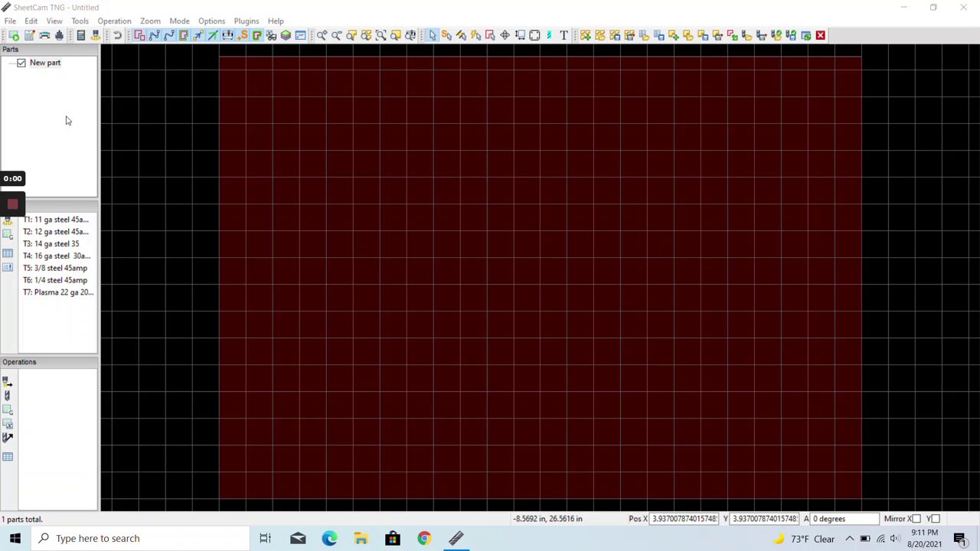980x551 pixels.
Task: Toggle the Mirror X checkbox
Action: coord(916,519)
